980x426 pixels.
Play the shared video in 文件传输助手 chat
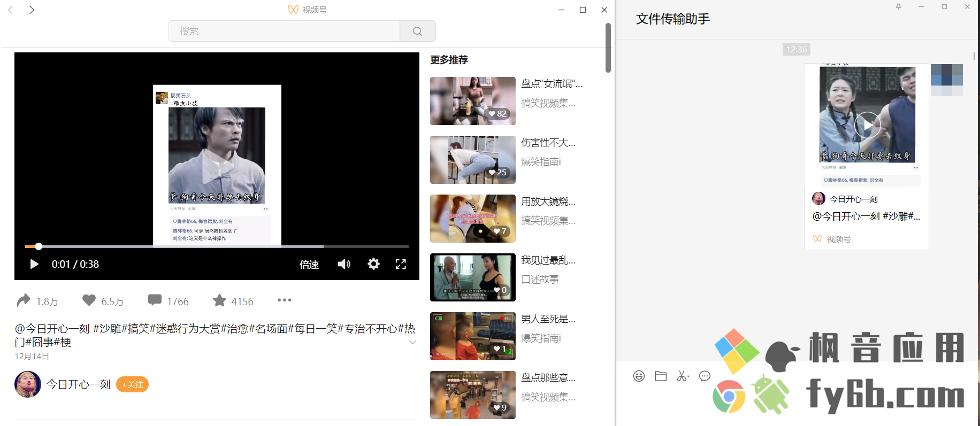867,125
